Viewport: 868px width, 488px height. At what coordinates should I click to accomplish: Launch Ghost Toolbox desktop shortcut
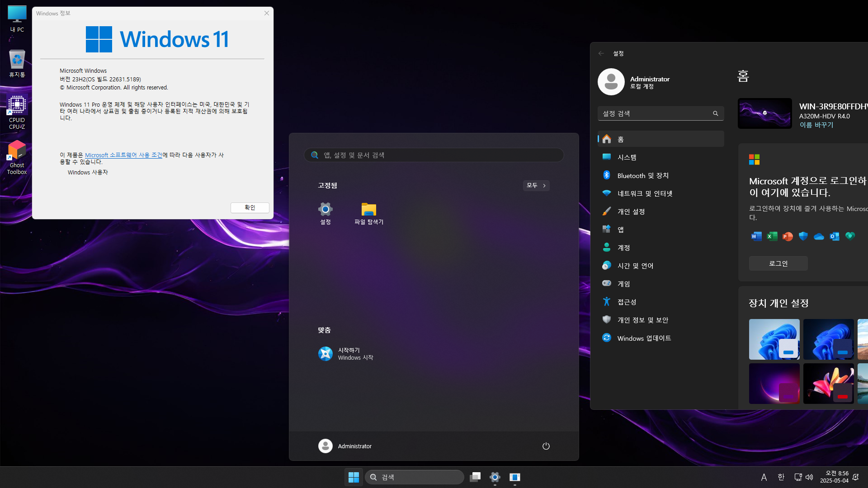tap(17, 158)
